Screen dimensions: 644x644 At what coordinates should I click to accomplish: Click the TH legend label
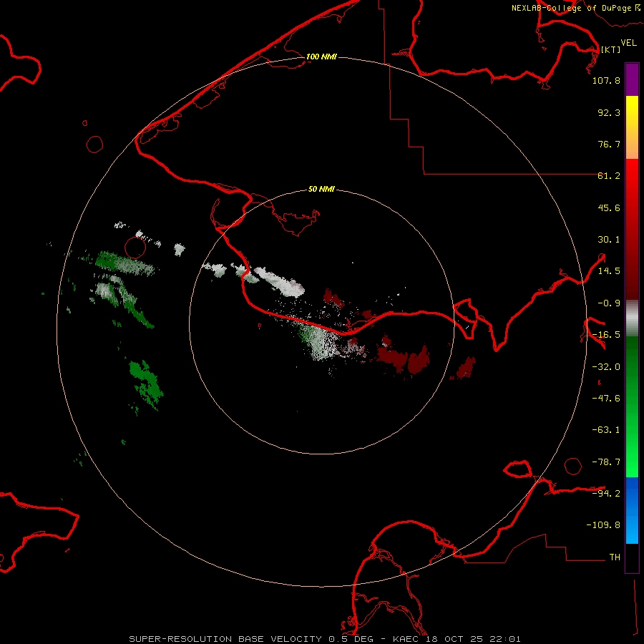[x=615, y=557]
